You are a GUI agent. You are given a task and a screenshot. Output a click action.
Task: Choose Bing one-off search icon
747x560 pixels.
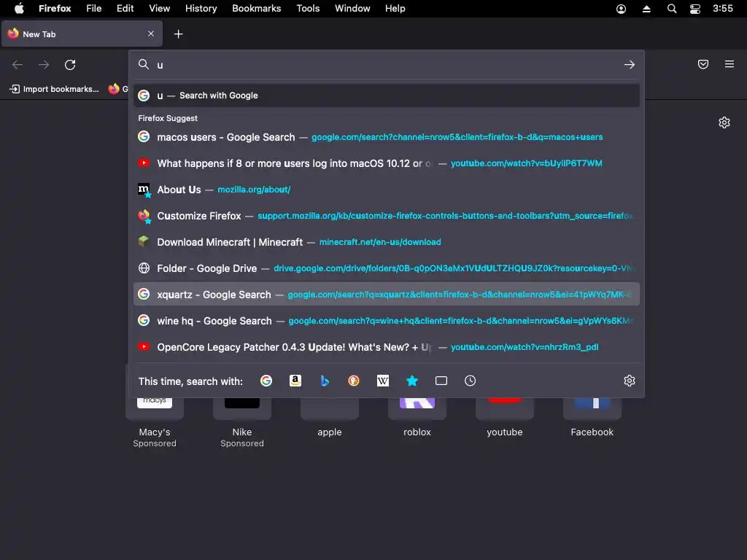point(325,381)
